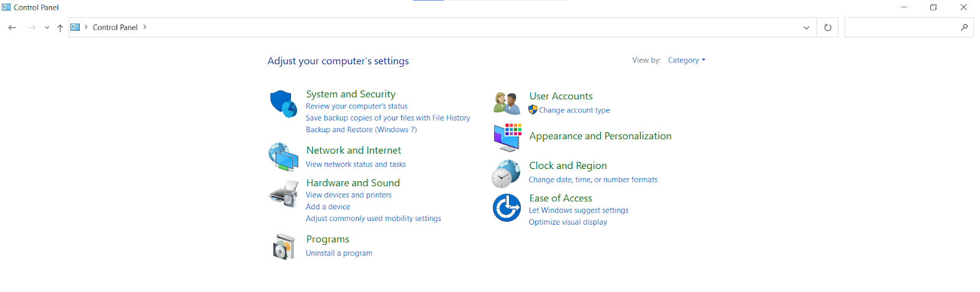Refresh the Control Panel view
980x292 pixels.
[x=827, y=28]
